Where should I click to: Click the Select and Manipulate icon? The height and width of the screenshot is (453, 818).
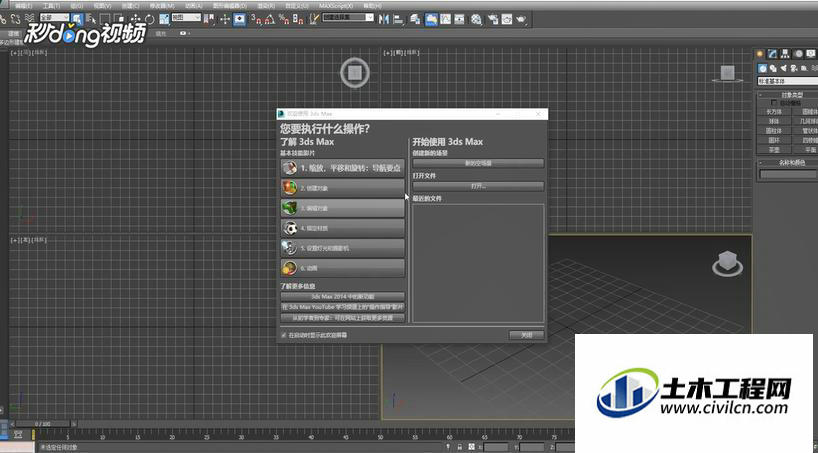tap(225, 19)
